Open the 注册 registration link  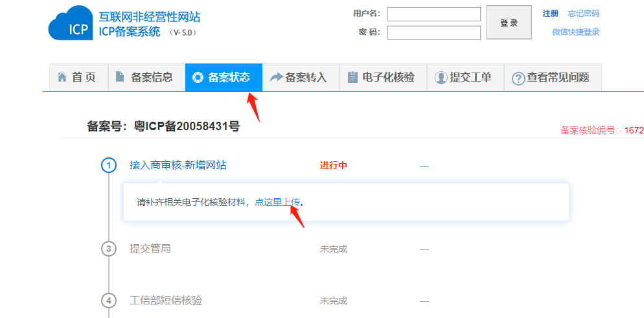tap(550, 14)
